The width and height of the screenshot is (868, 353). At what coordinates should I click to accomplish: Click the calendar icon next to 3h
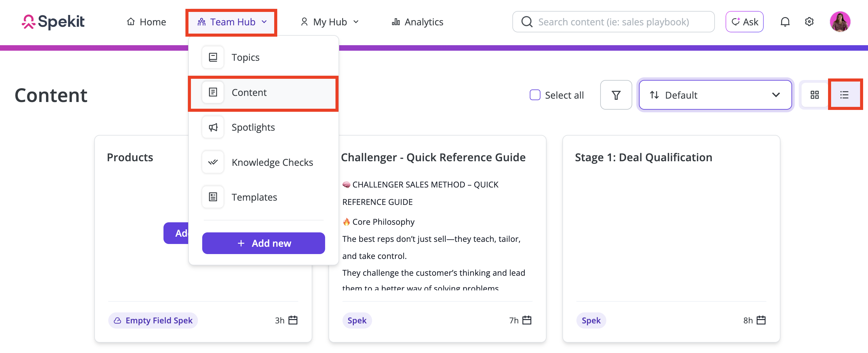pos(293,320)
